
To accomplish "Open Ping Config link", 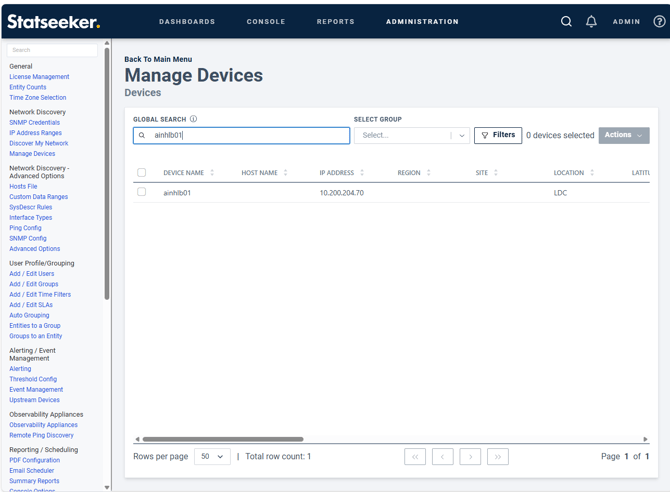I will click(x=25, y=228).
